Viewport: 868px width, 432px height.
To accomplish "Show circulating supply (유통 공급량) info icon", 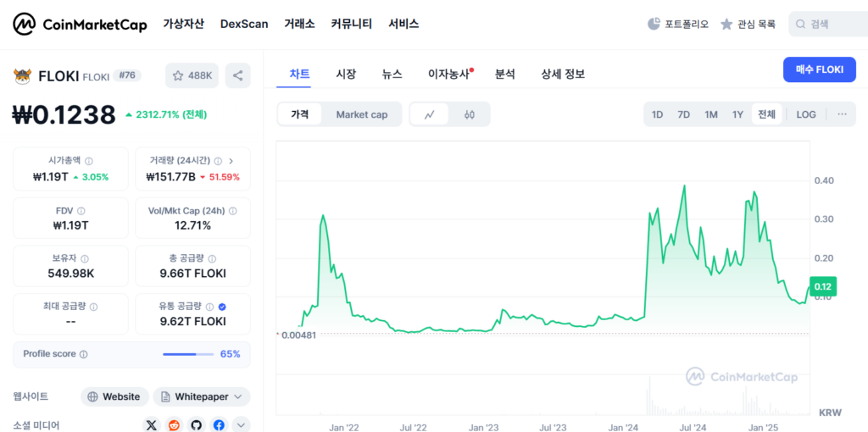I will (210, 307).
